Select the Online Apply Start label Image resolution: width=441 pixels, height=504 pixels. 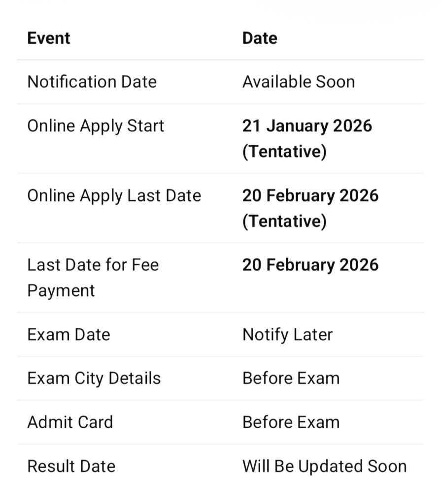96,126
